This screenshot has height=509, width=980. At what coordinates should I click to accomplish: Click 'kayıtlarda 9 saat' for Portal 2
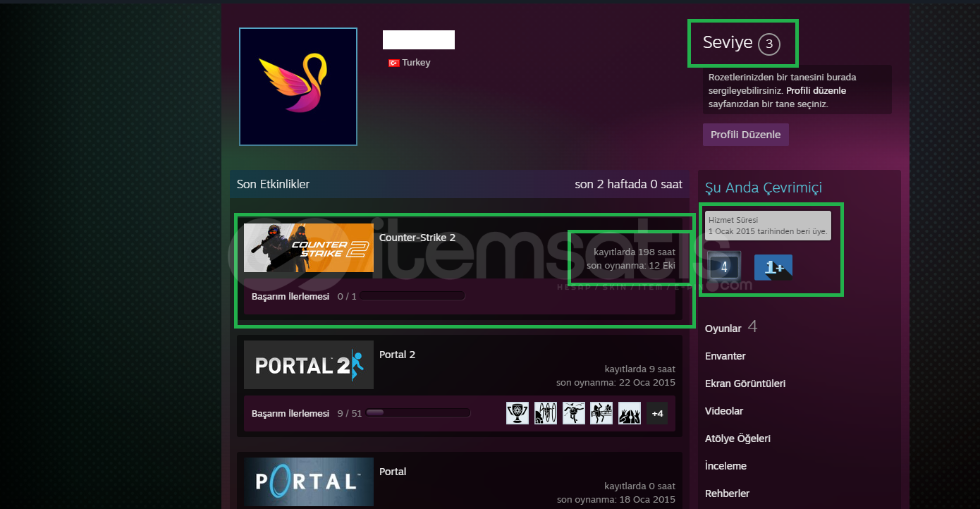(x=640, y=369)
